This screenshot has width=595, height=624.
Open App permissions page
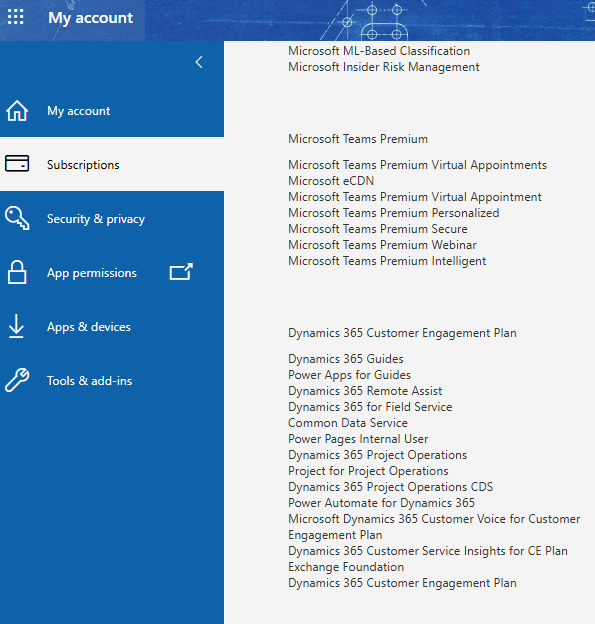click(112, 273)
